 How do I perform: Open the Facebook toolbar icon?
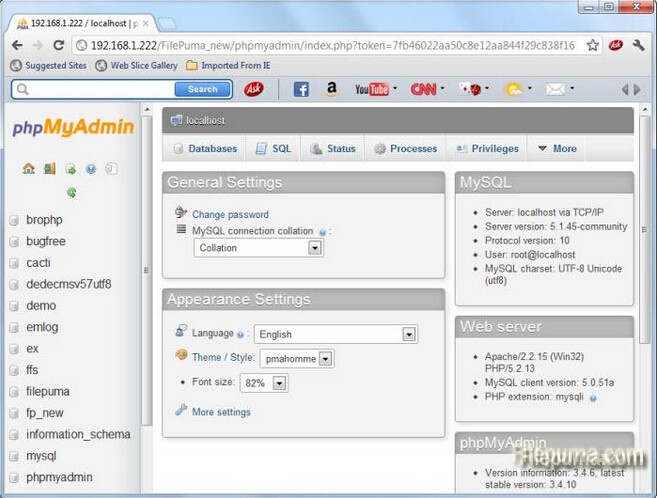click(x=300, y=89)
